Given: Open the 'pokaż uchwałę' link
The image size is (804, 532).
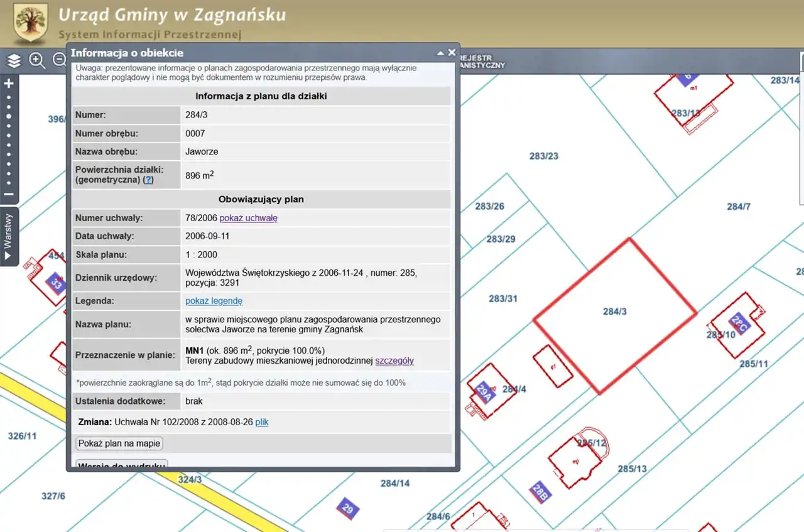Looking at the screenshot, I should click(x=248, y=218).
